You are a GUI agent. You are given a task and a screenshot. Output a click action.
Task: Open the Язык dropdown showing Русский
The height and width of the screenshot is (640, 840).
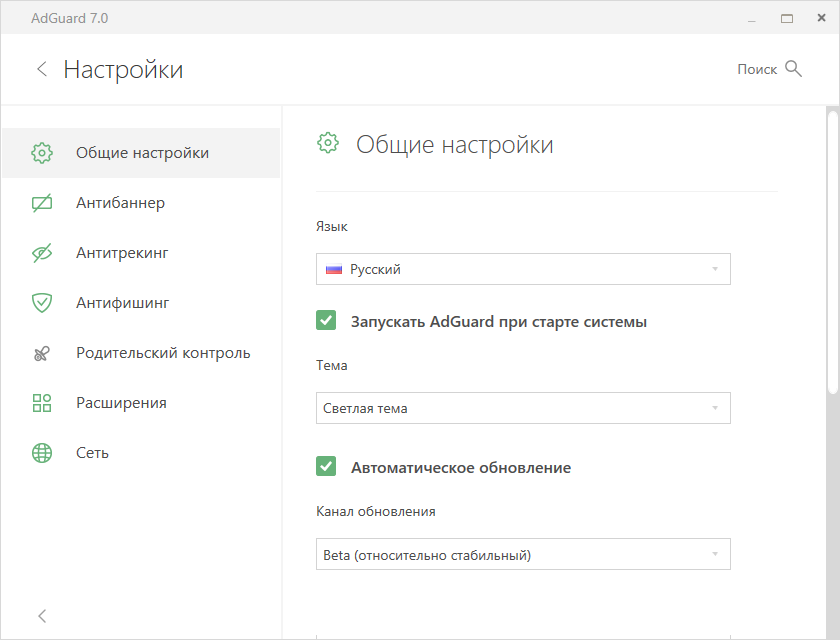point(523,269)
